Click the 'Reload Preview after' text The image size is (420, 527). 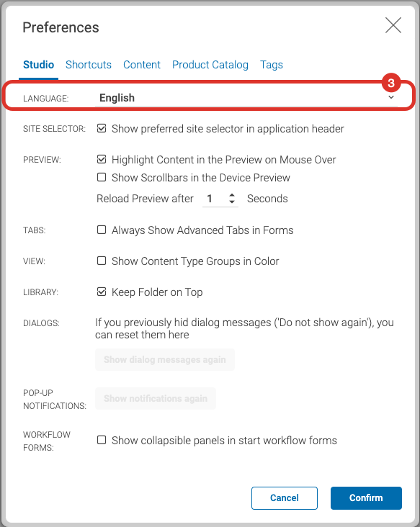pos(145,199)
